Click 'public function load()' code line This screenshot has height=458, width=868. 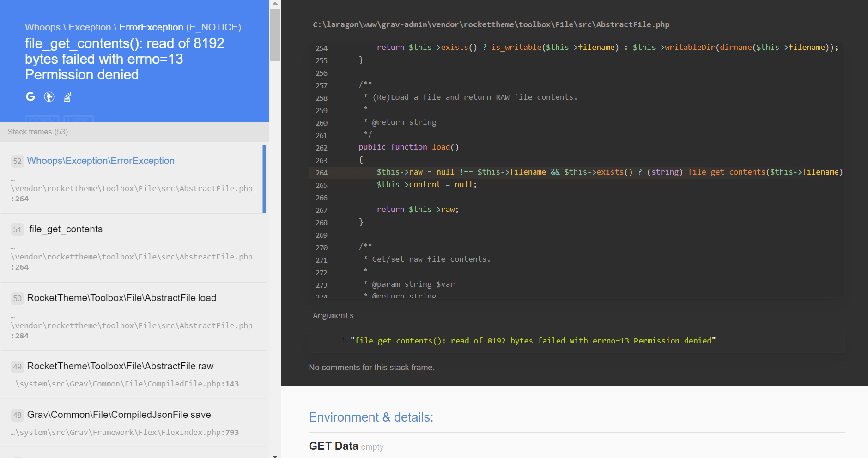[408, 147]
